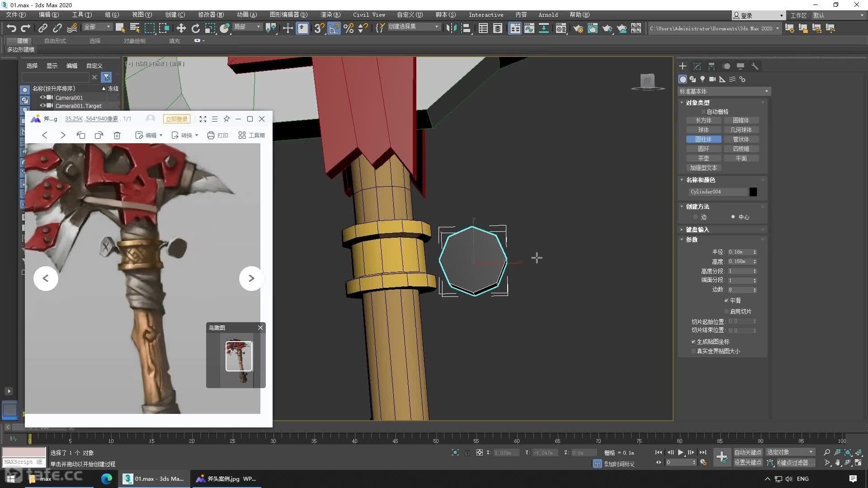Screen dimensions: 868x488
Task: Click the Undo arrow in main toolbar
Action: point(11,28)
